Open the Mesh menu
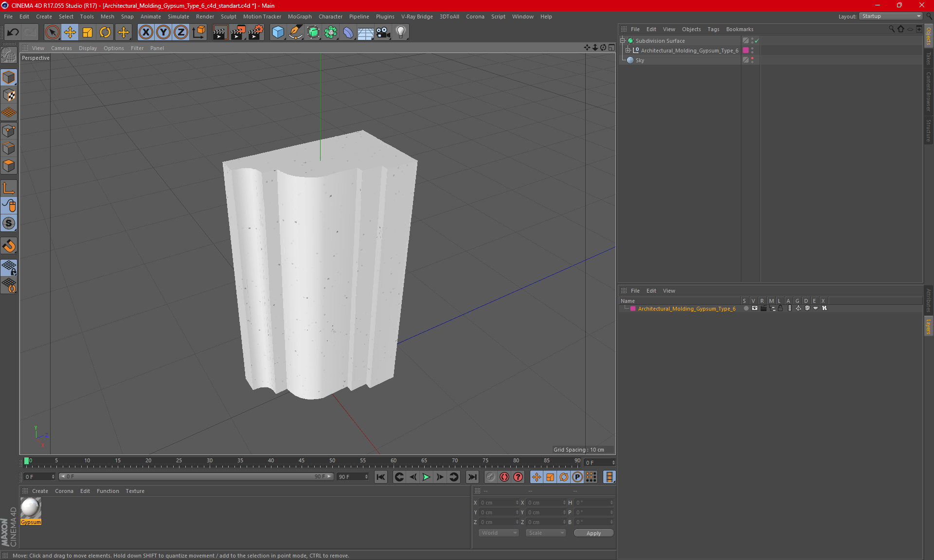The height and width of the screenshot is (560, 934). [x=107, y=17]
